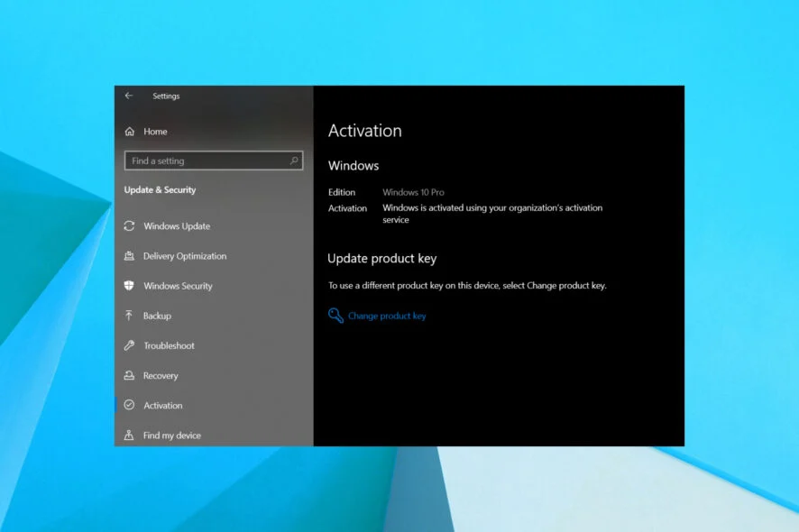Open the Home icon in sidebar
The width and height of the screenshot is (799, 532).
point(130,132)
